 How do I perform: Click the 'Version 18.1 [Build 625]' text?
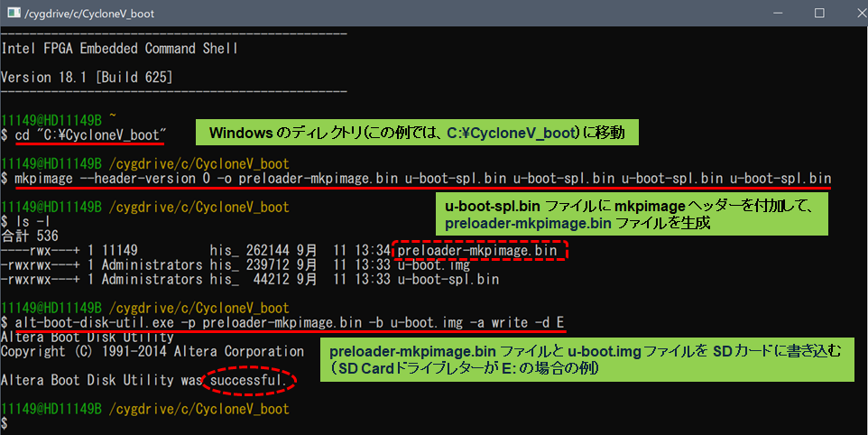click(87, 77)
